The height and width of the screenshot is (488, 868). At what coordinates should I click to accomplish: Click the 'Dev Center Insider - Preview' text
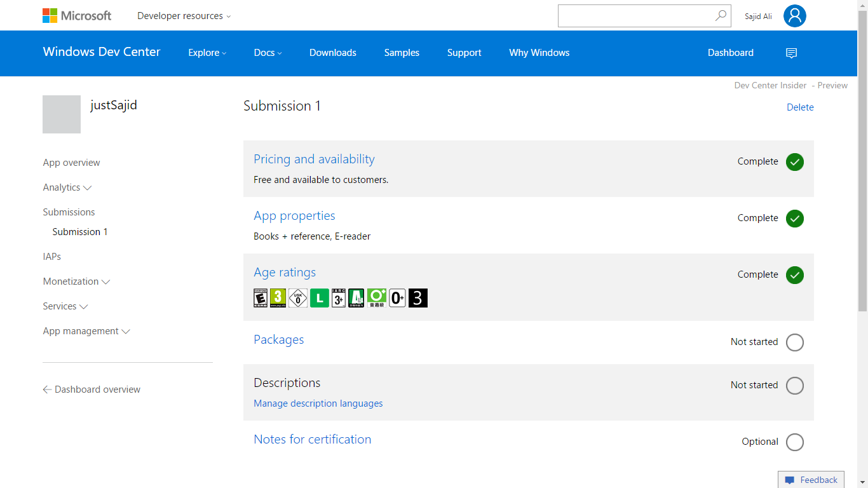click(791, 85)
